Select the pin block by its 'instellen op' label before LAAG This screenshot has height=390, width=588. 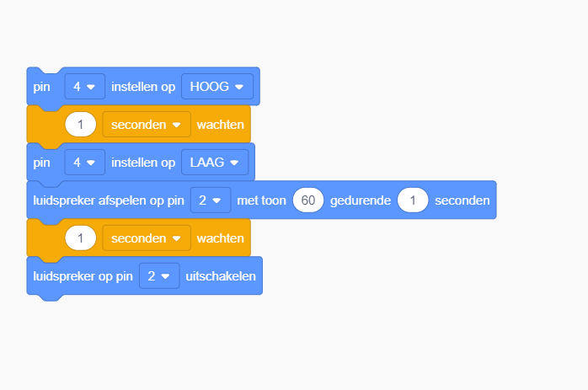143,162
